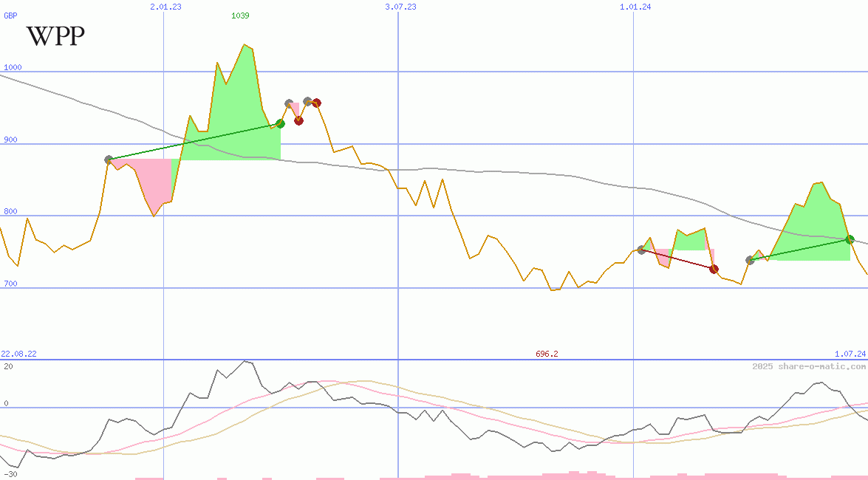This screenshot has width=868, height=480.
Task: Click the 800 price axis label
Action: pyautogui.click(x=10, y=211)
